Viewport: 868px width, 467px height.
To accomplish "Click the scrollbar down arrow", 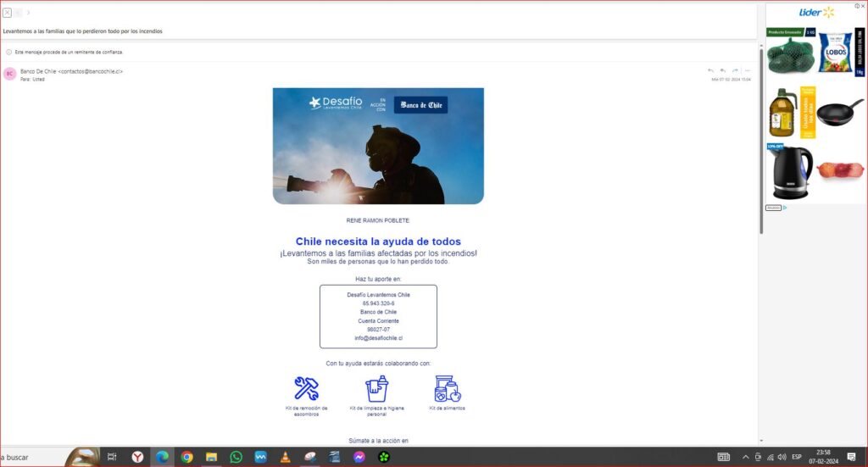I will coord(761,441).
